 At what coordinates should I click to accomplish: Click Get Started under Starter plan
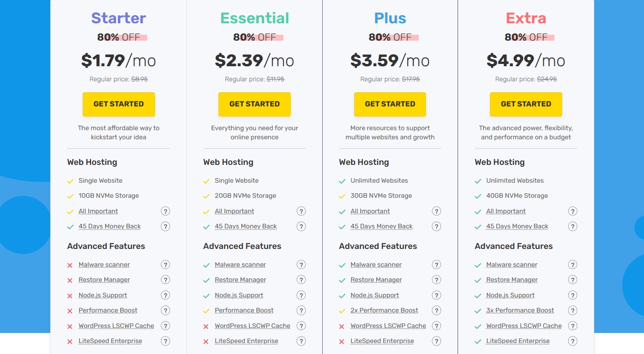pyautogui.click(x=118, y=104)
